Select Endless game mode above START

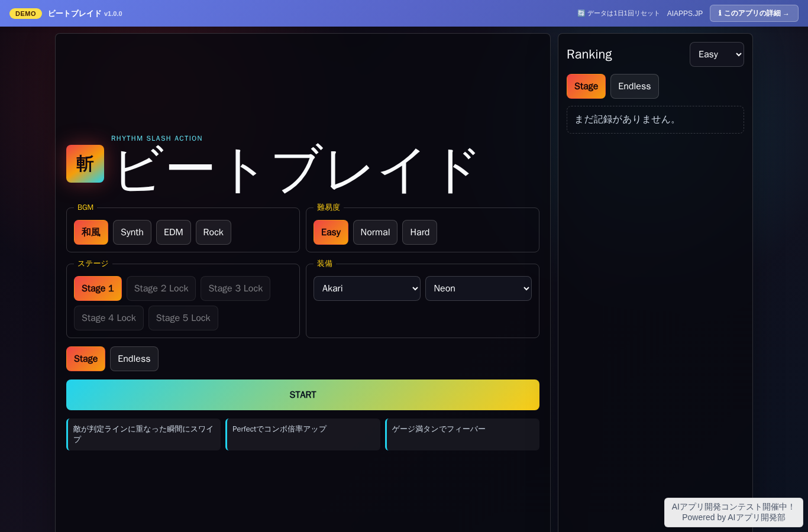pos(134,359)
